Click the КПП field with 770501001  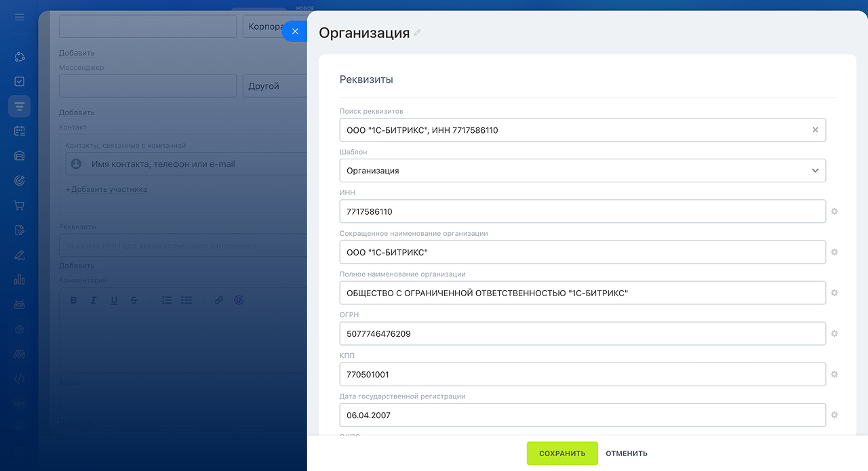coord(583,374)
